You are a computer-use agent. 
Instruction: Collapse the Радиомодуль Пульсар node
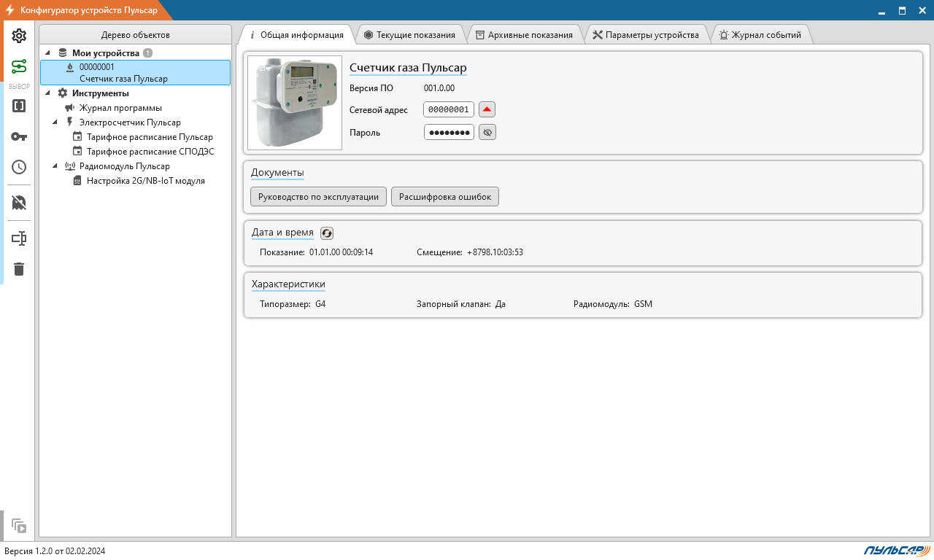coord(55,166)
